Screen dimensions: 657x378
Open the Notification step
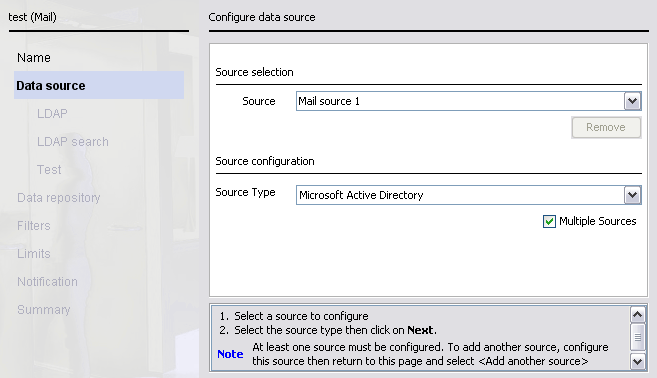click(x=47, y=282)
